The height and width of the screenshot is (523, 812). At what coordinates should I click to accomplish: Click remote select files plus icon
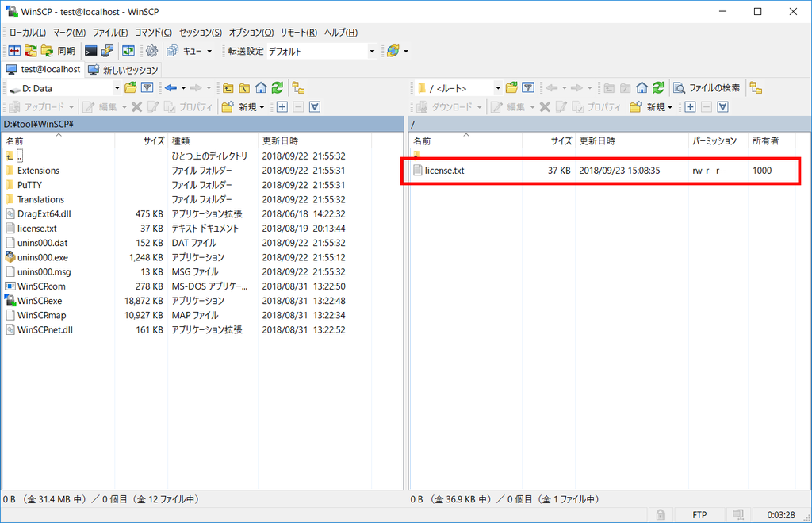pyautogui.click(x=690, y=107)
